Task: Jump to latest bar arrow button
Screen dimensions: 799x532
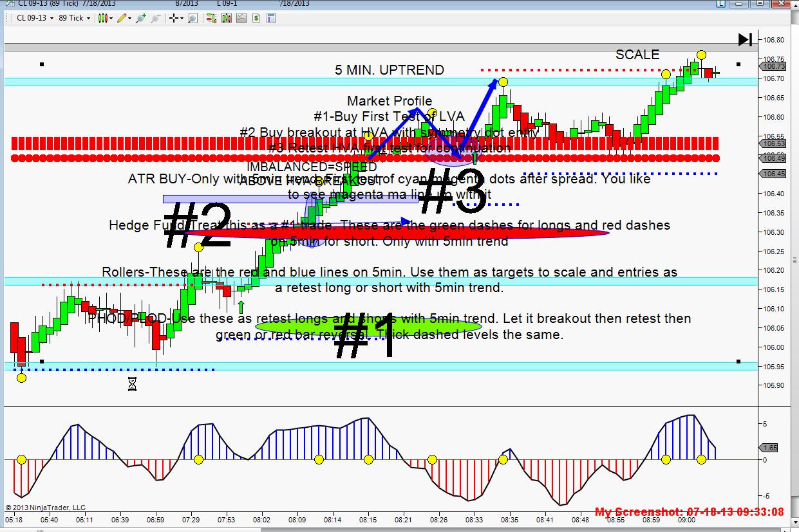Action: tap(745, 40)
